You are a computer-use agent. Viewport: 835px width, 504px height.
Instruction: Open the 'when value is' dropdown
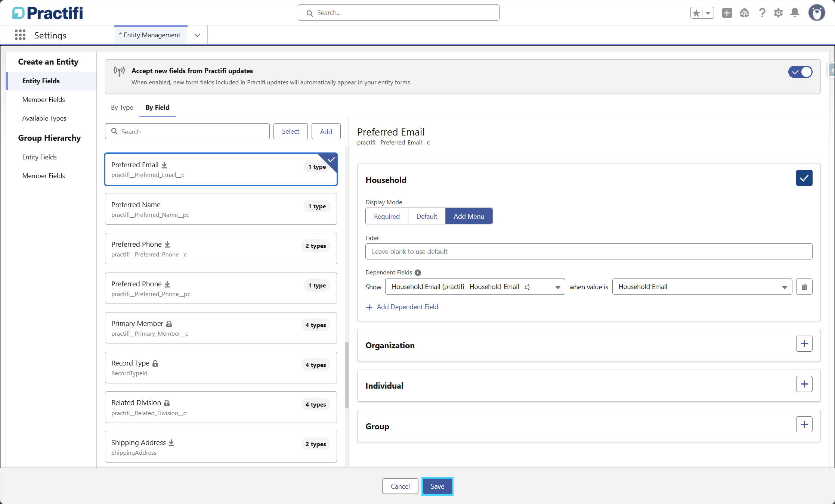pyautogui.click(x=702, y=287)
